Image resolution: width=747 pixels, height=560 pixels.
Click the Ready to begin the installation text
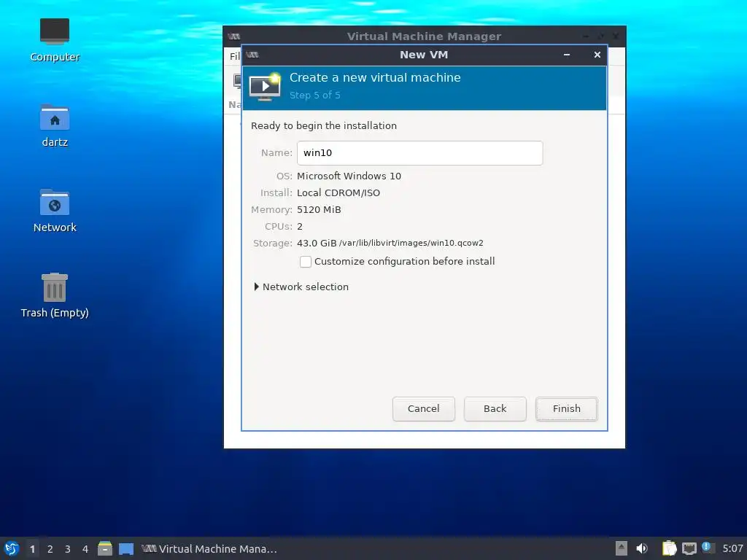point(323,125)
